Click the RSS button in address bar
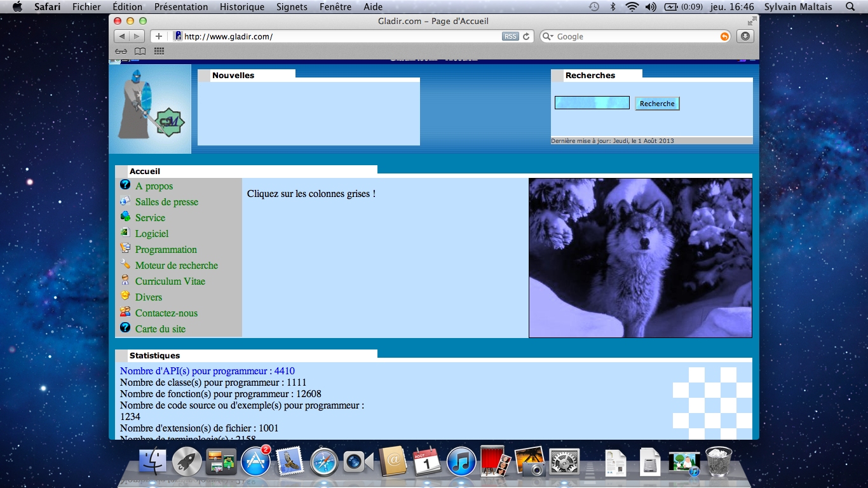The width and height of the screenshot is (868, 488). point(510,37)
